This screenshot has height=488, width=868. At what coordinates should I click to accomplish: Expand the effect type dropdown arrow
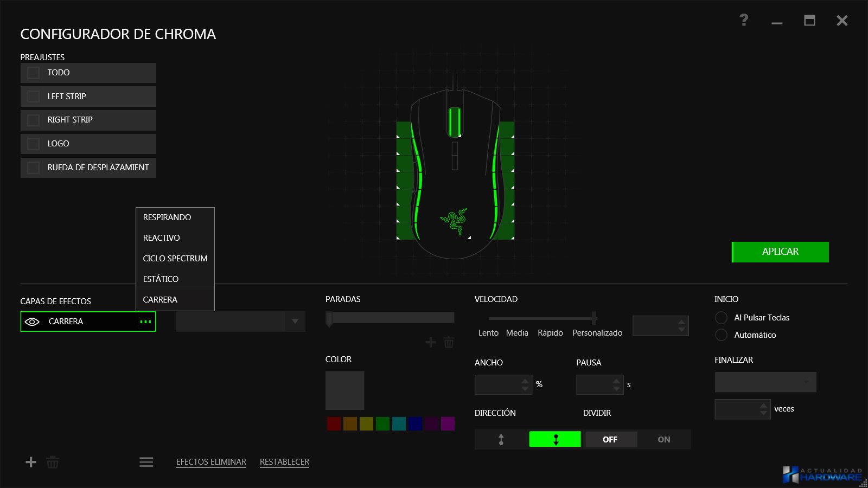[x=295, y=322]
